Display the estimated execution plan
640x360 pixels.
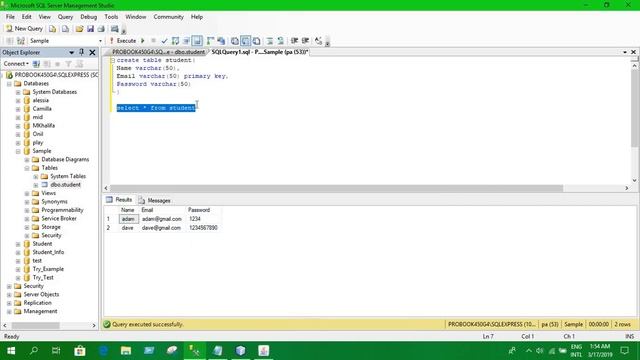(x=176, y=41)
